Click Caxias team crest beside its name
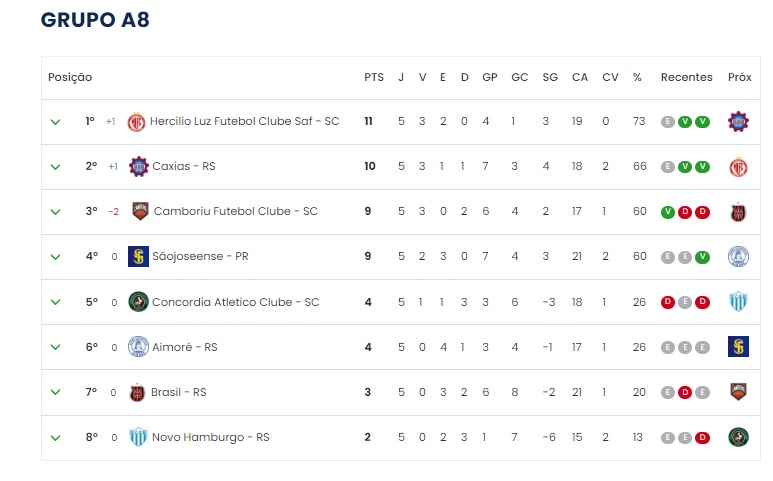Image resolution: width=773 pixels, height=481 pixels. coord(139,167)
